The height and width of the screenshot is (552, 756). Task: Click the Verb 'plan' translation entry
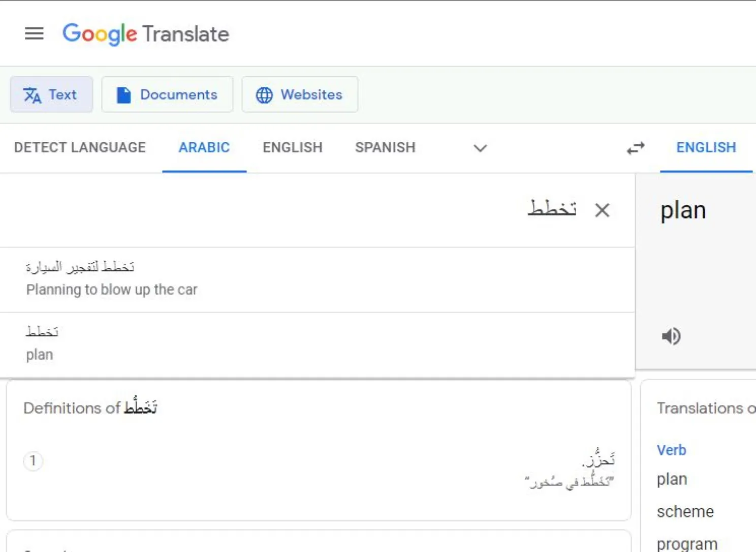pos(672,479)
